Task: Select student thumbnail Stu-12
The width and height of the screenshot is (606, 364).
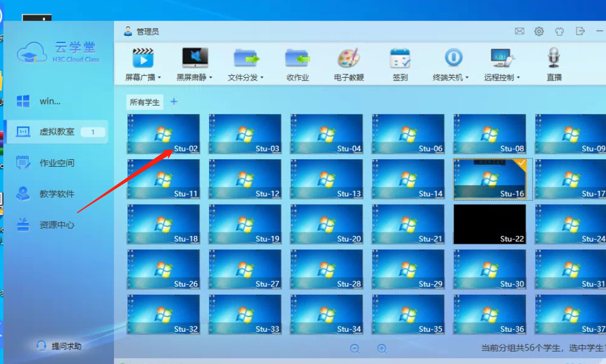Action: click(245, 179)
